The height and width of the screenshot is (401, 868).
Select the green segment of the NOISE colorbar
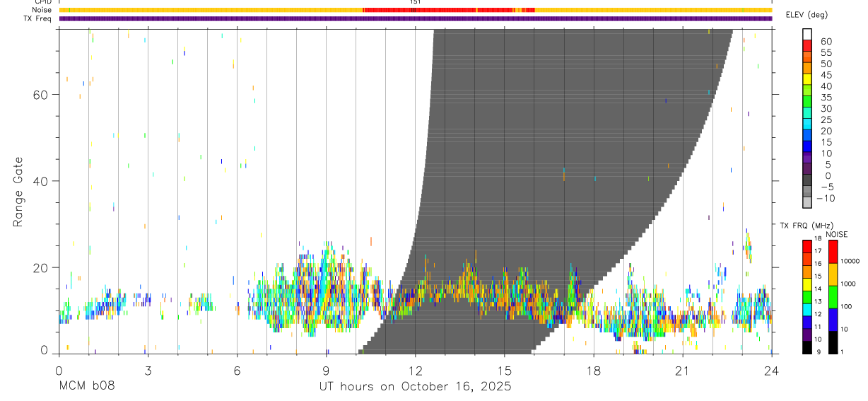coord(833,296)
